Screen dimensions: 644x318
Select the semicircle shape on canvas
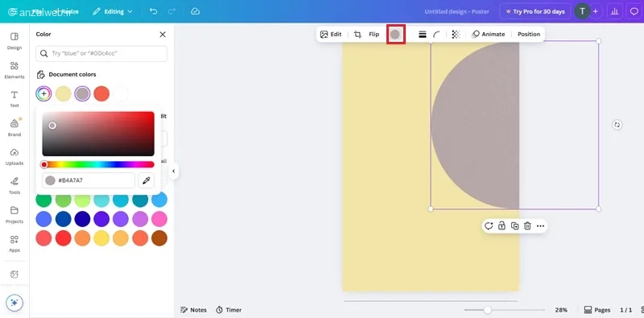475,125
